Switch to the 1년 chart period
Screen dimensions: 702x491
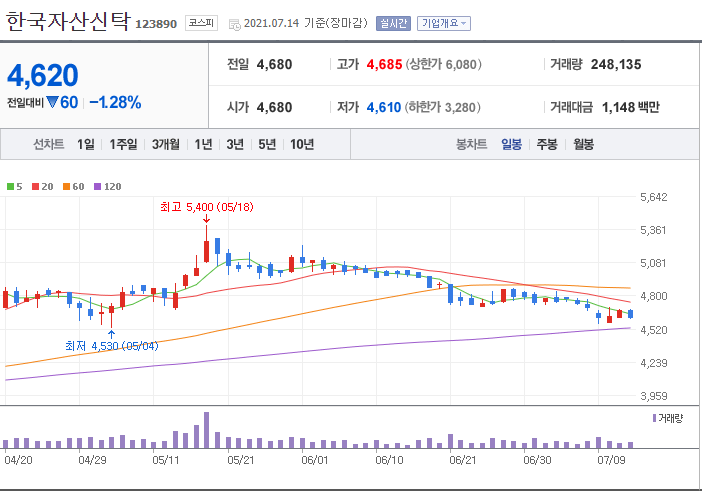click(203, 144)
